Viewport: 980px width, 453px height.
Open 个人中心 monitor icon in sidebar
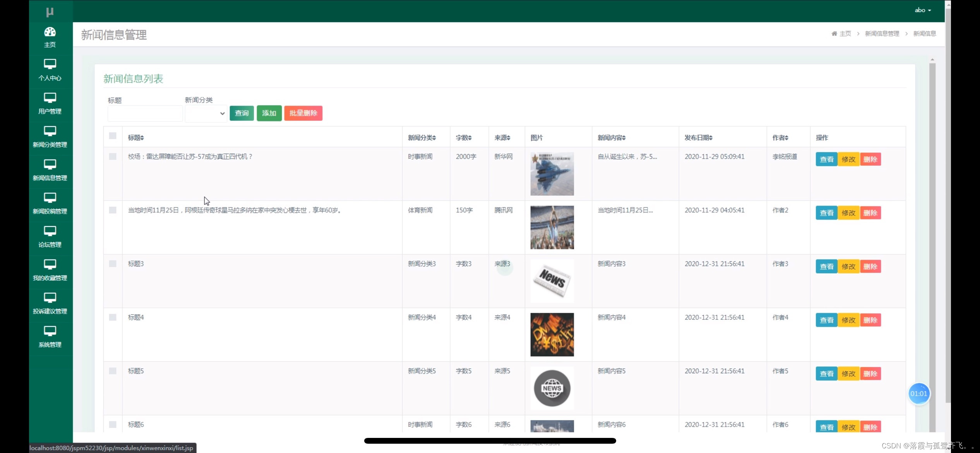[50, 64]
